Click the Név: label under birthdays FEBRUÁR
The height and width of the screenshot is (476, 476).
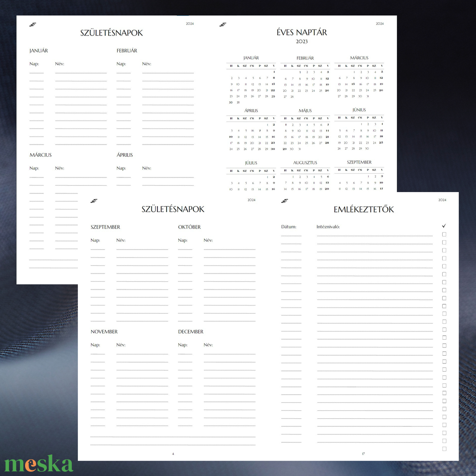click(147, 64)
